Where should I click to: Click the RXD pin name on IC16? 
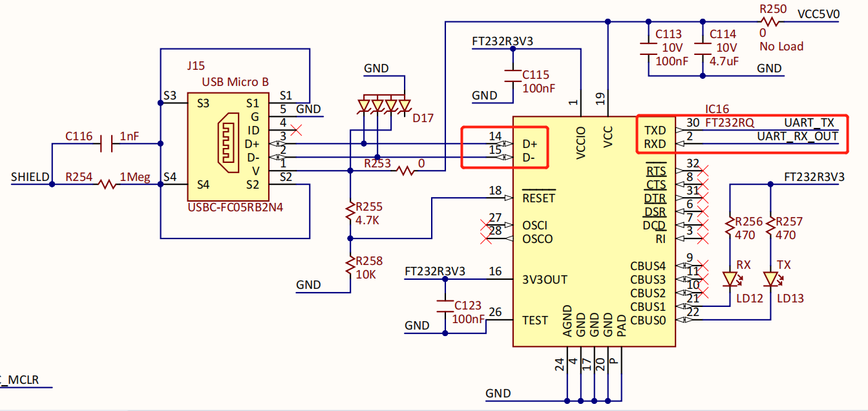point(655,143)
